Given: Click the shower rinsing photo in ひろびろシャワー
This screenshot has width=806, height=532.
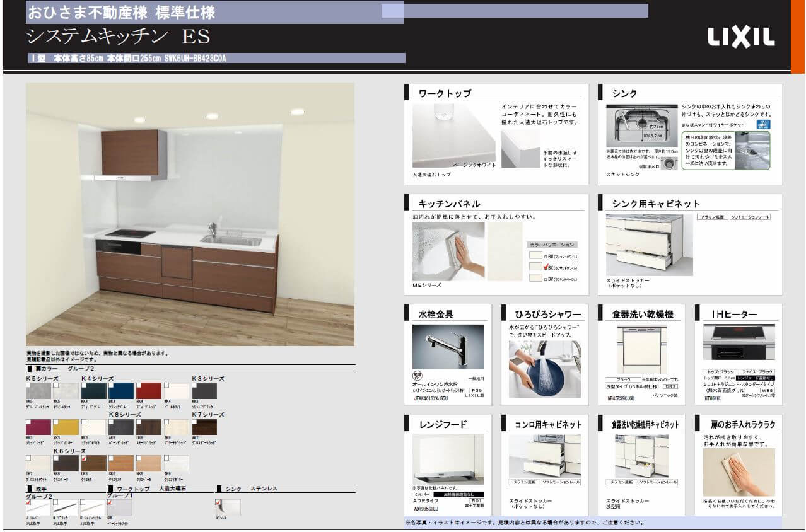Looking at the screenshot, I should tap(545, 370).
